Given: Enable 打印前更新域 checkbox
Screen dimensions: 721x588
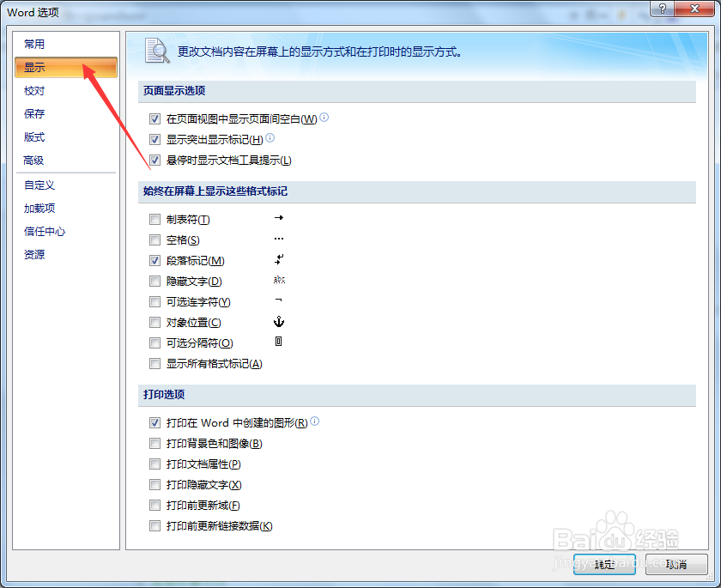Looking at the screenshot, I should [155, 506].
